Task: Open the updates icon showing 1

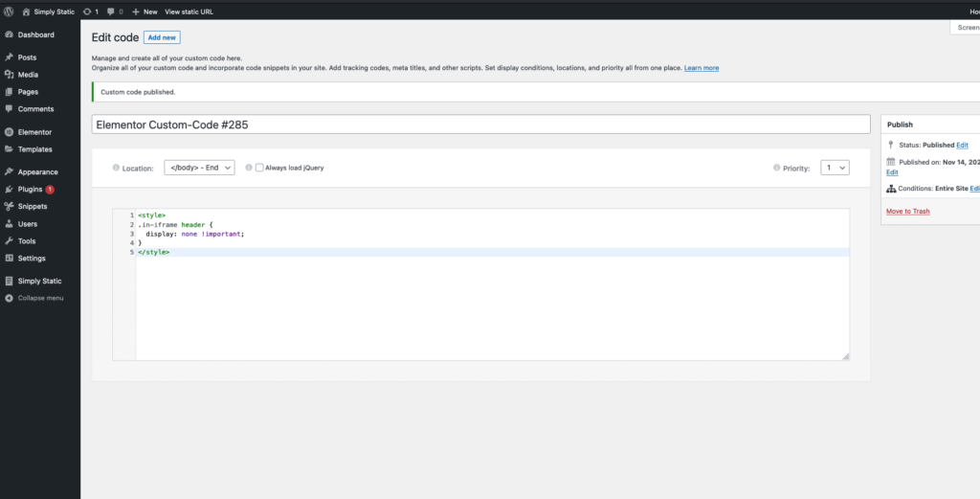Action: [87, 11]
